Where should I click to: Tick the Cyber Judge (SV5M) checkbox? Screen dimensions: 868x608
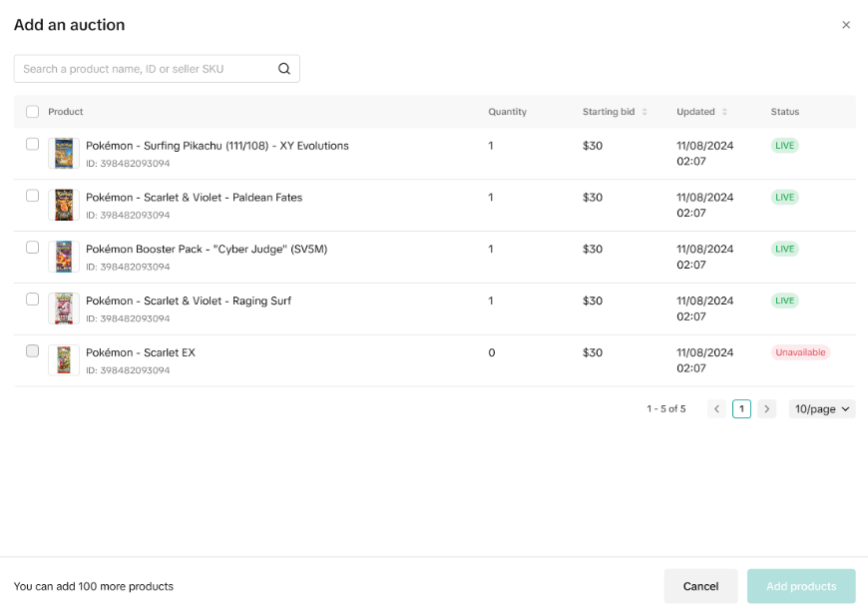pyautogui.click(x=33, y=248)
